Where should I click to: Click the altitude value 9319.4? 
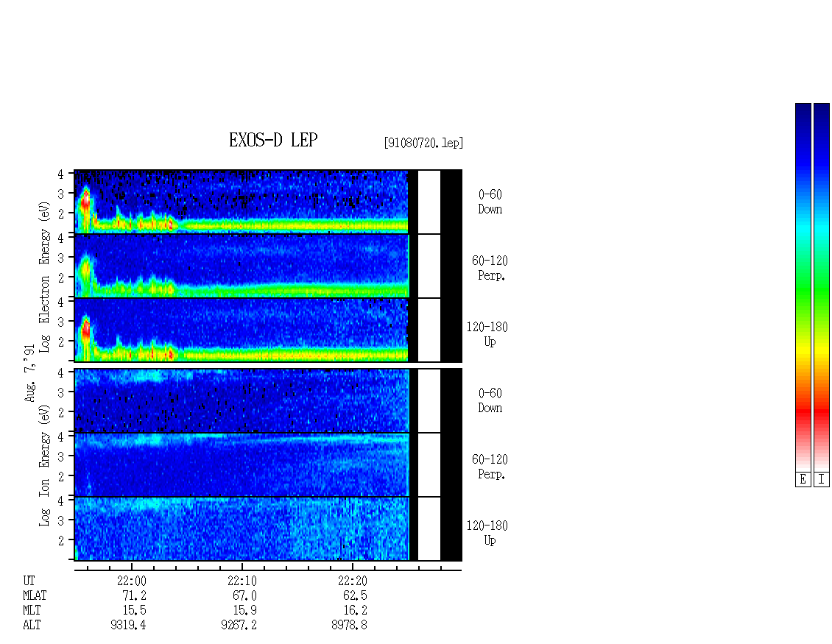click(x=128, y=626)
